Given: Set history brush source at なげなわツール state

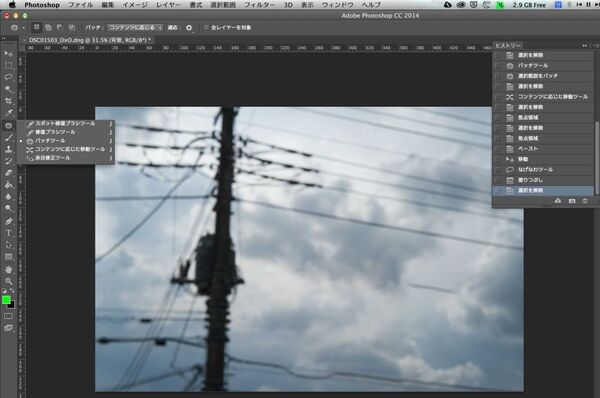Looking at the screenshot, I should pyautogui.click(x=498, y=170).
